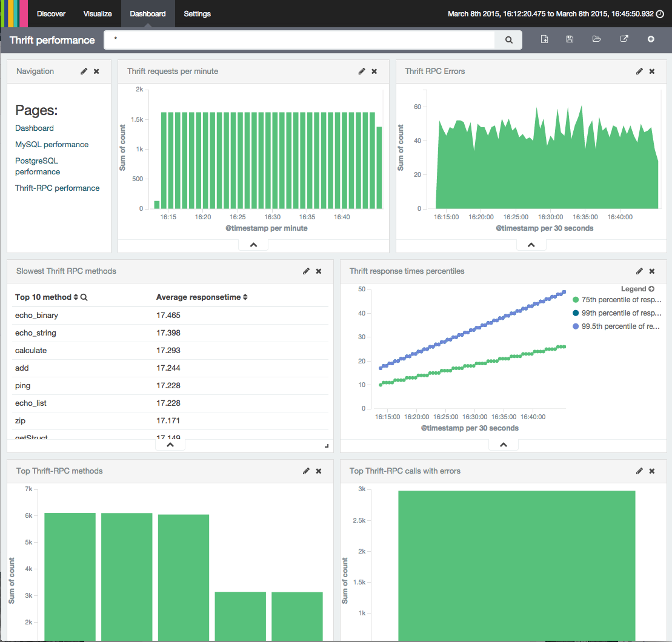672x642 pixels.
Task: Edit the Top Thrift-RPC calls with errors panel
Action: (x=639, y=471)
